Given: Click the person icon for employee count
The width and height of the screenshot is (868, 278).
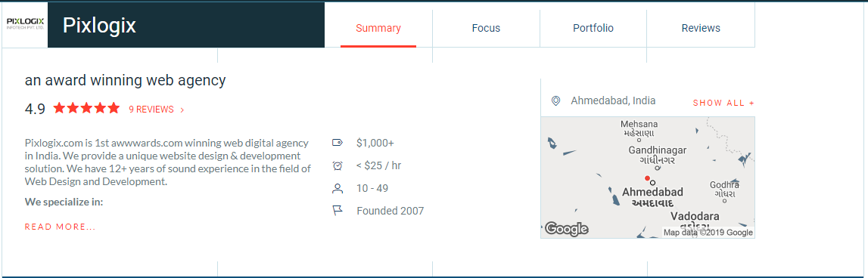Looking at the screenshot, I should click(337, 188).
